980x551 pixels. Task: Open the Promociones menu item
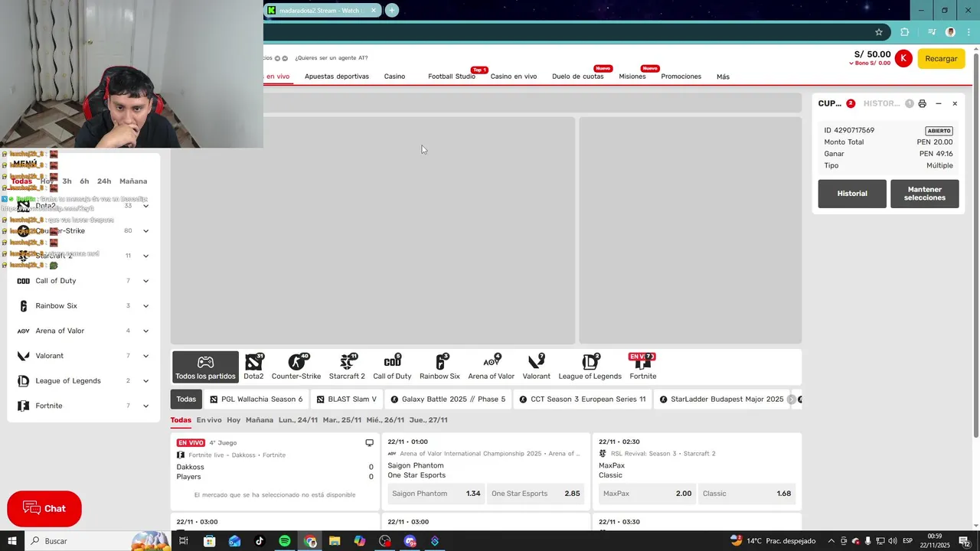tap(681, 77)
